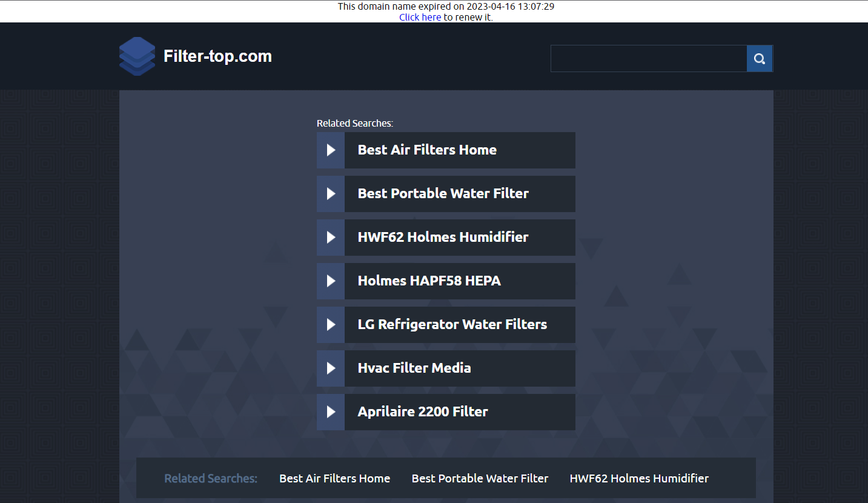Follow the 'Click here' link to renew domain
The height and width of the screenshot is (503, 868).
pyautogui.click(x=420, y=18)
